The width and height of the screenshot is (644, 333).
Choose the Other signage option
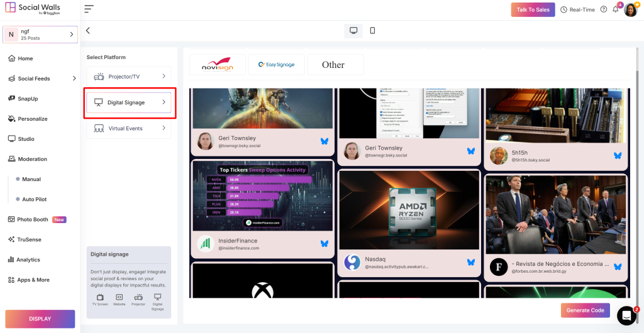(333, 65)
